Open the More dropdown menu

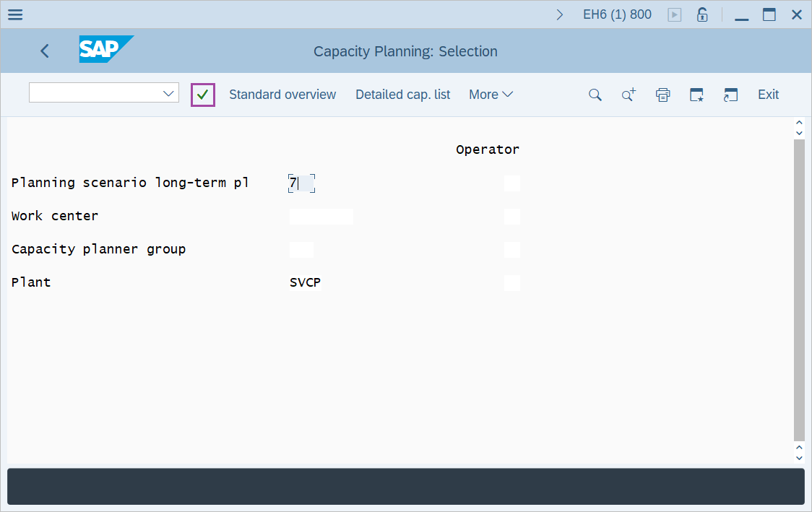coord(491,95)
